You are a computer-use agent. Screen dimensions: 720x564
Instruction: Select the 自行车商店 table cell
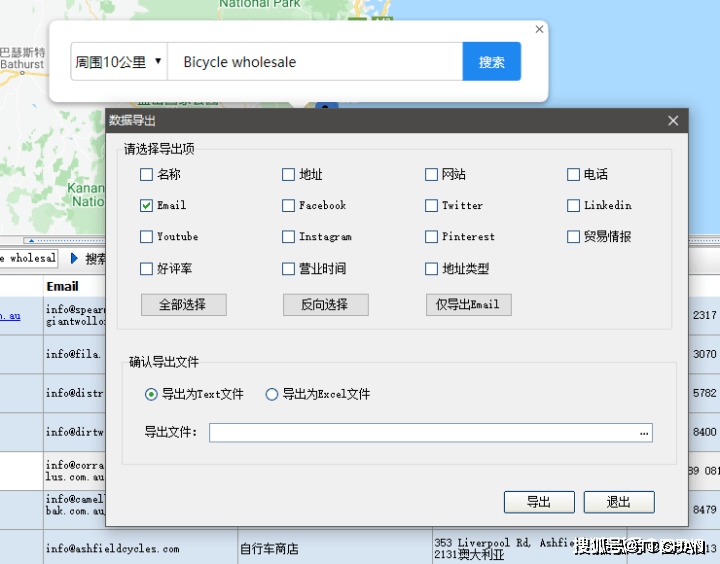pyautogui.click(x=335, y=548)
